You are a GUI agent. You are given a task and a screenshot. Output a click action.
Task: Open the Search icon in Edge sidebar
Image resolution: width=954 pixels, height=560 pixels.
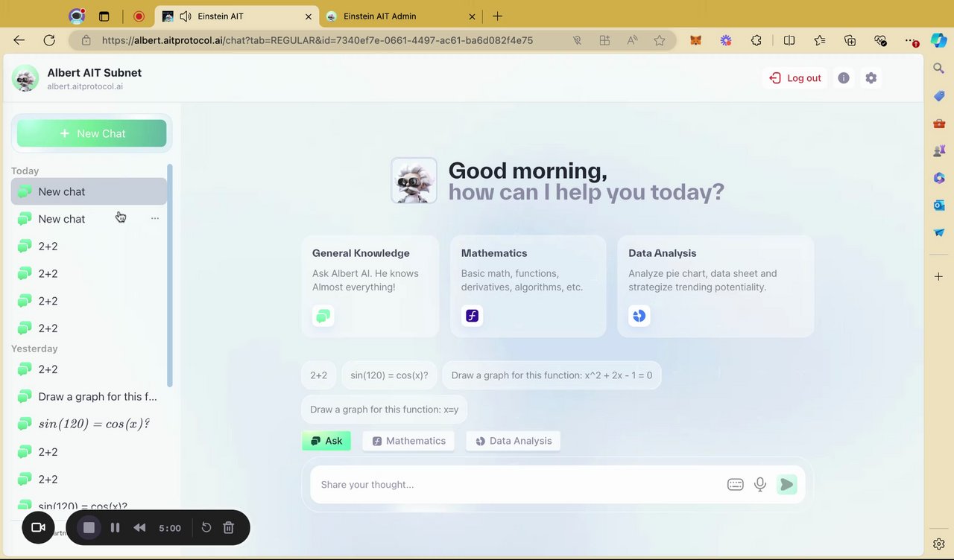pos(939,69)
